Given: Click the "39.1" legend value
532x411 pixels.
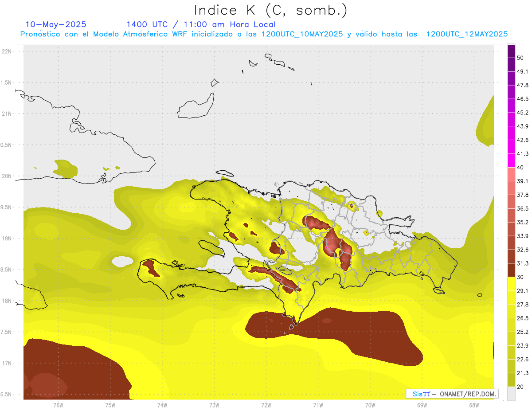Looking at the screenshot, I should click(523, 181).
